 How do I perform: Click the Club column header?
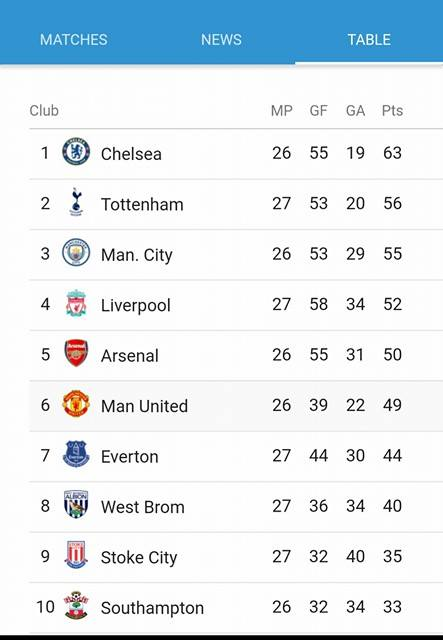tap(44, 111)
